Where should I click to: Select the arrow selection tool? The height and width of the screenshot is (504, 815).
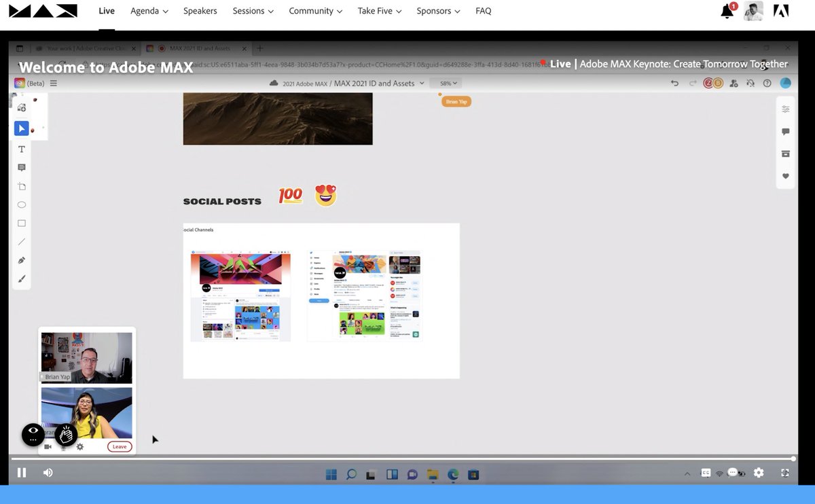pos(22,128)
